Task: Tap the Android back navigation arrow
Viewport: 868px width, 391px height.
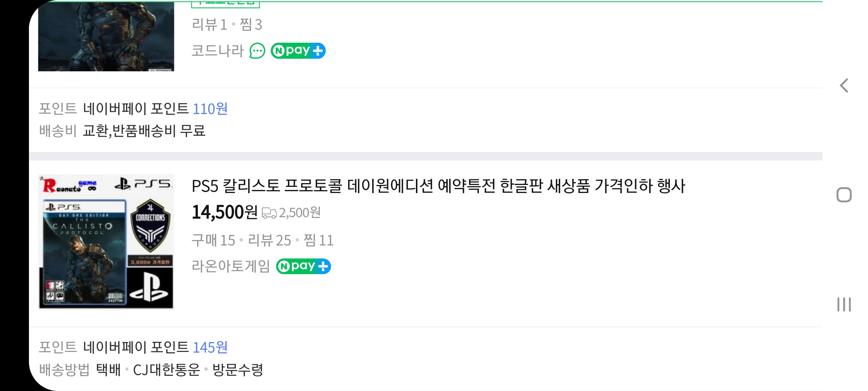Action: [x=844, y=86]
